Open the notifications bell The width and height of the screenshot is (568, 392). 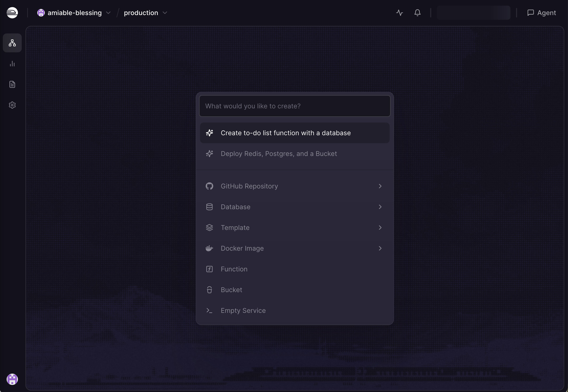point(417,12)
